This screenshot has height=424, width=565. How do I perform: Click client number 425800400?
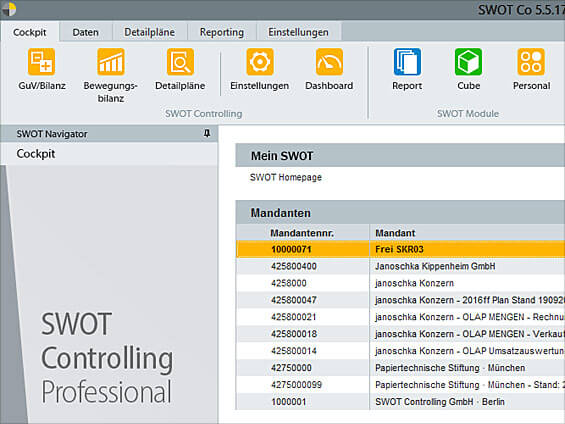294,266
